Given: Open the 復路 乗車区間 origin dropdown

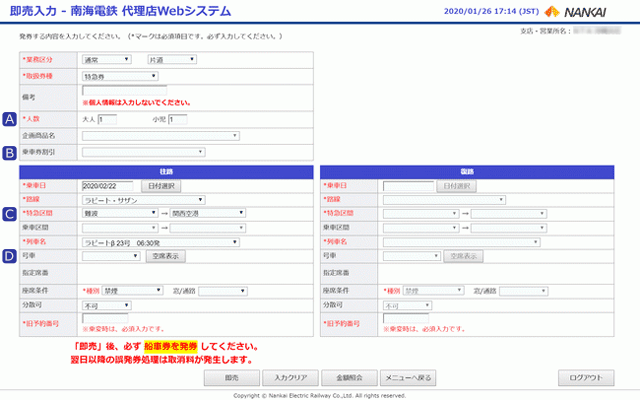Looking at the screenshot, I should pyautogui.click(x=421, y=228).
